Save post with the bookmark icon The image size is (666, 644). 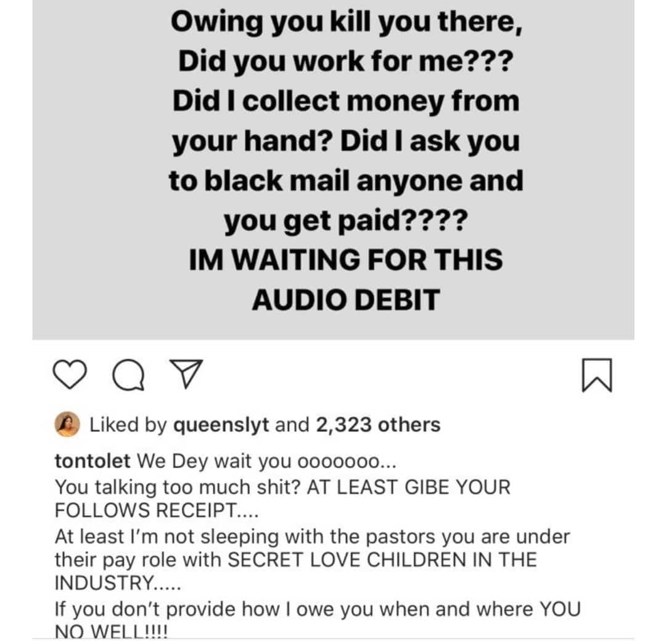597,375
